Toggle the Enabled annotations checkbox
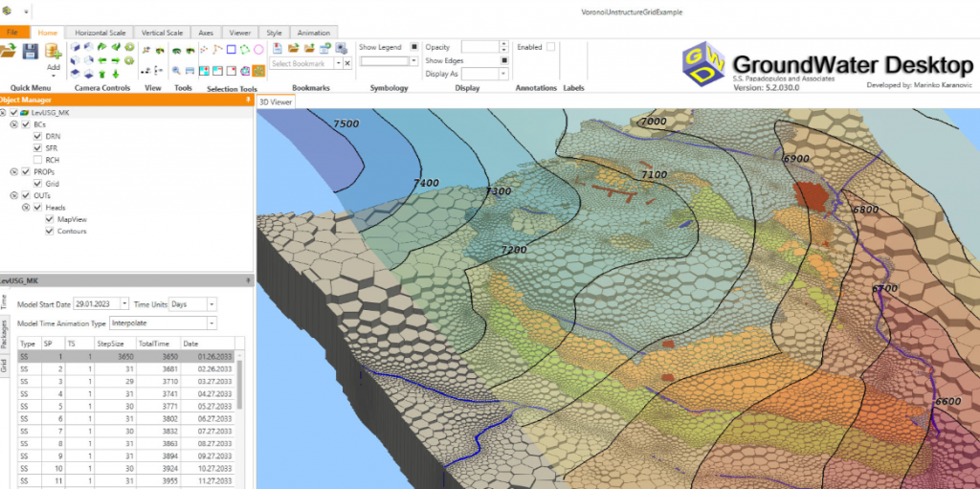 (x=550, y=47)
